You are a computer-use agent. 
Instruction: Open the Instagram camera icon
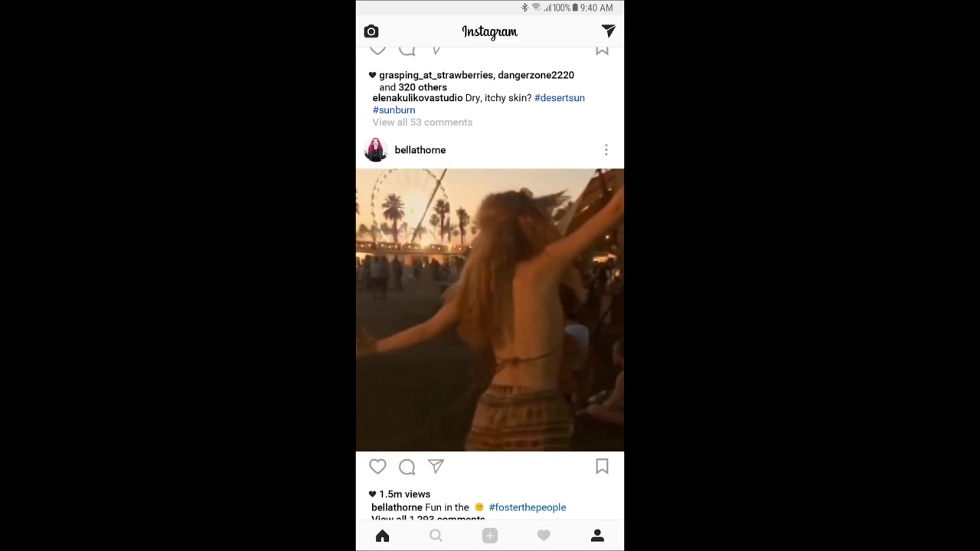pyautogui.click(x=371, y=31)
